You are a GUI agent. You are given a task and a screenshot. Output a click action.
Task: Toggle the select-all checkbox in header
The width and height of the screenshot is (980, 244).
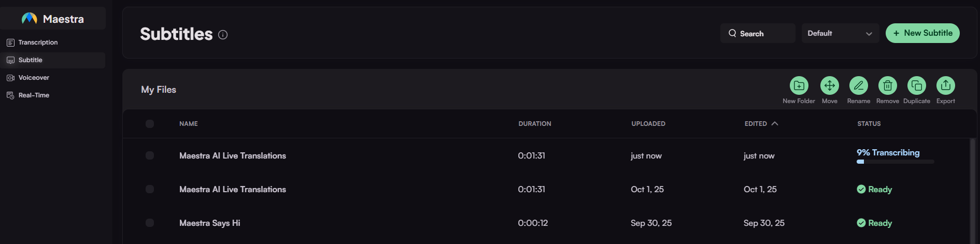point(150,124)
